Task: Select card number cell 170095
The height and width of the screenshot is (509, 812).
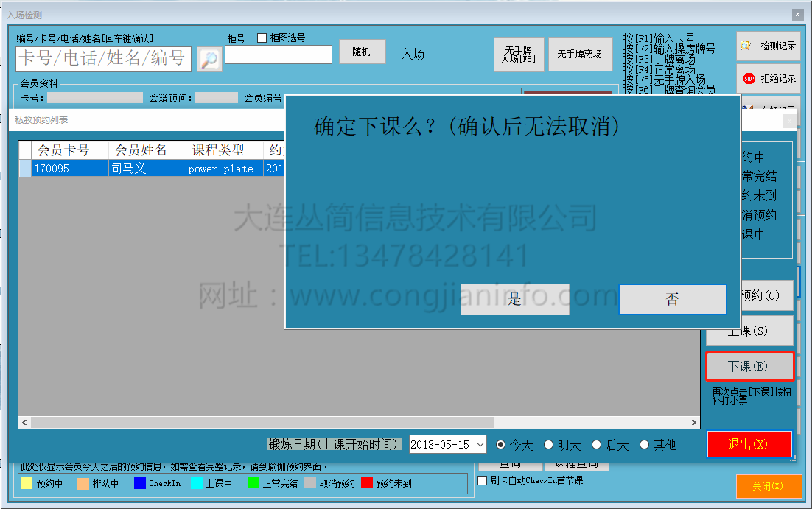Action: [70, 168]
